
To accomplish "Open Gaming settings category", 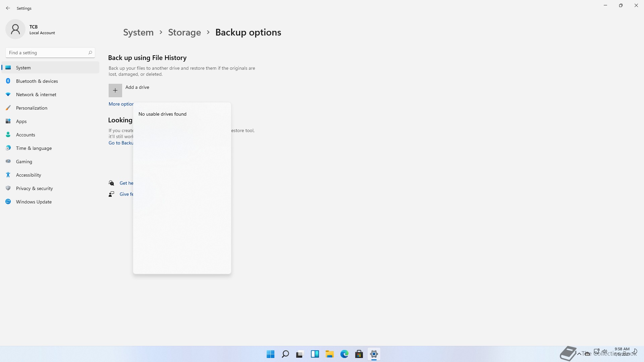I will pyautogui.click(x=50, y=162).
